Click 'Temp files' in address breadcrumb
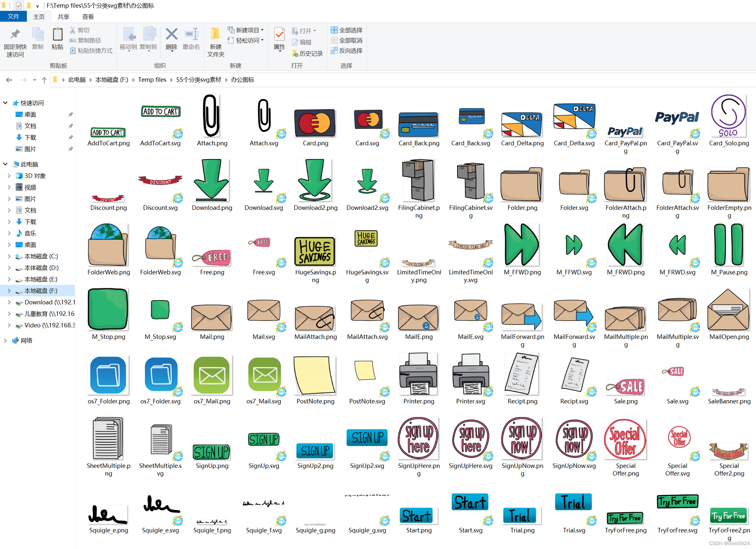 pyautogui.click(x=152, y=80)
